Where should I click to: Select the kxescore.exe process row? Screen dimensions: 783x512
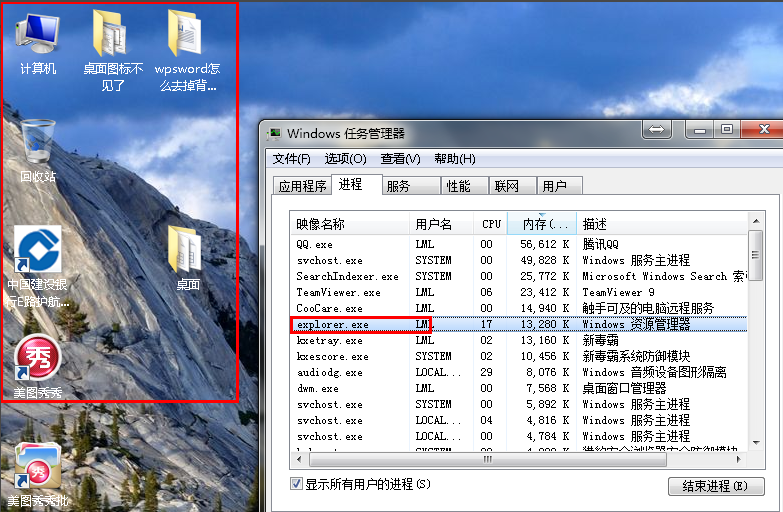pyautogui.click(x=518, y=356)
